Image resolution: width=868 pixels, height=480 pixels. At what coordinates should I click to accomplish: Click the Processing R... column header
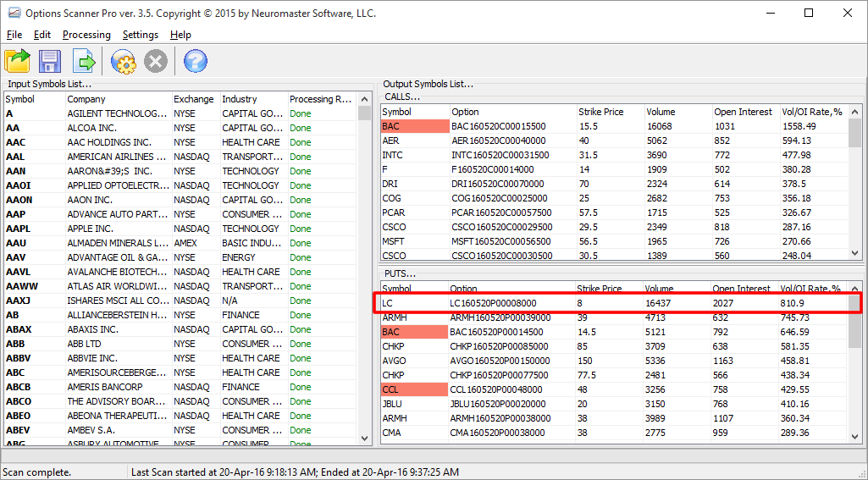click(x=321, y=99)
